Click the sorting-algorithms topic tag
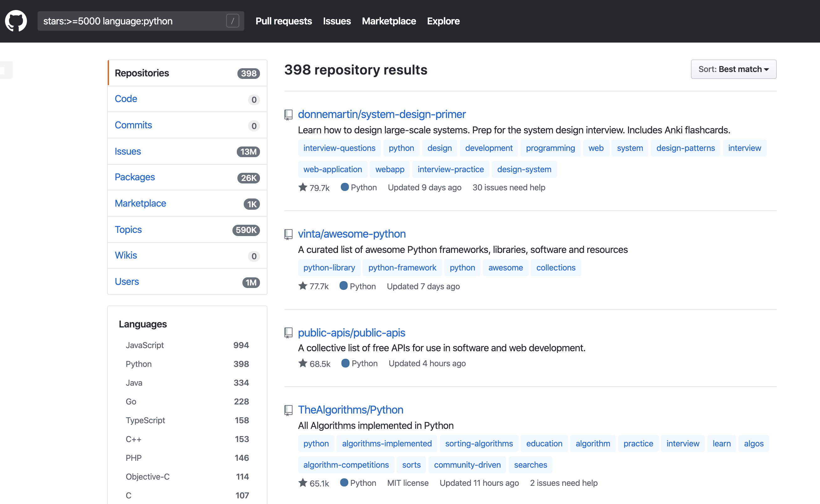Screen dimensions: 820x504 479,444
